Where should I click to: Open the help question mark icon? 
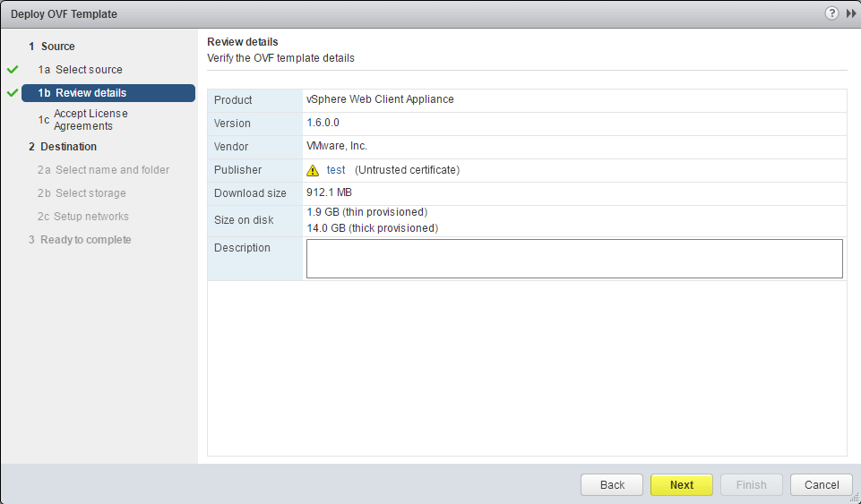pyautogui.click(x=831, y=13)
